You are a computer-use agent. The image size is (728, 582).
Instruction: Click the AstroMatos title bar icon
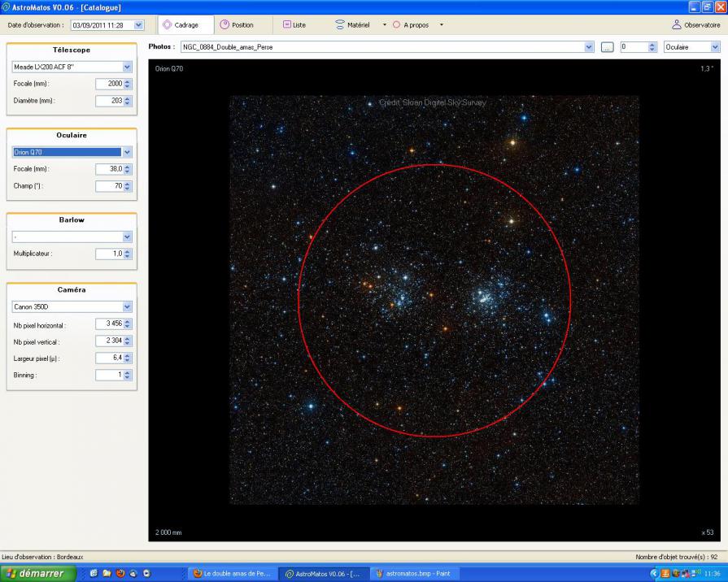(x=6, y=7)
